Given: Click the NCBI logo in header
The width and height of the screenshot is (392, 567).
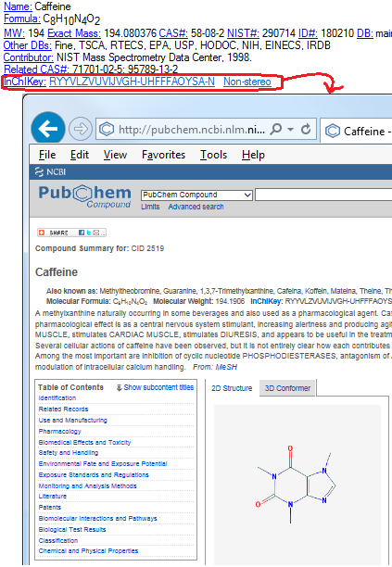Looking at the screenshot, I should (50, 171).
